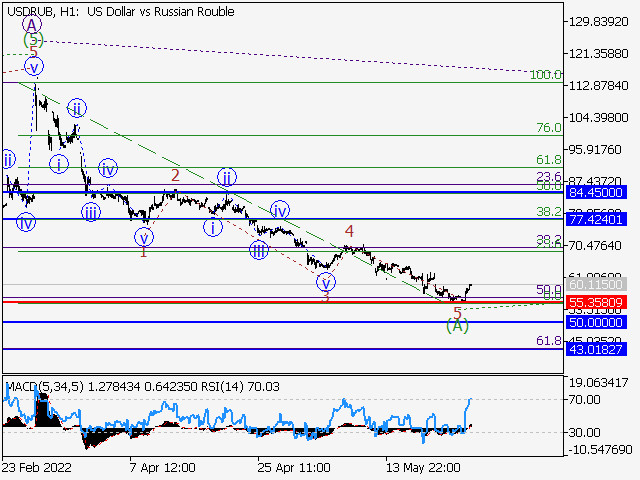Select the blue 43.01827 price label
640x480 pixels.
point(596,349)
